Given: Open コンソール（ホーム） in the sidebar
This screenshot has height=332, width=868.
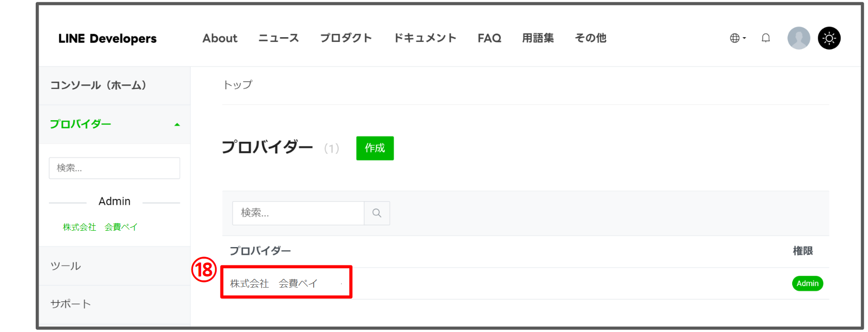Looking at the screenshot, I should (x=98, y=85).
